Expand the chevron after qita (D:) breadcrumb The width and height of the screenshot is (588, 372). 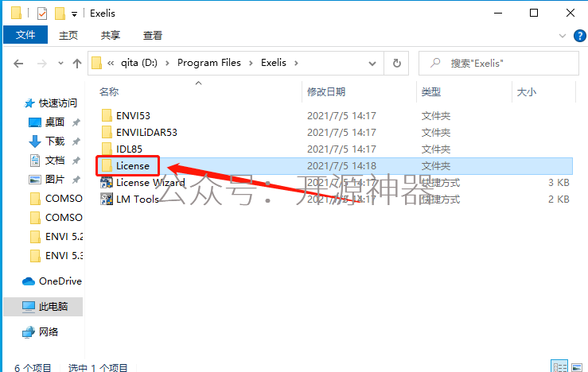click(x=167, y=63)
